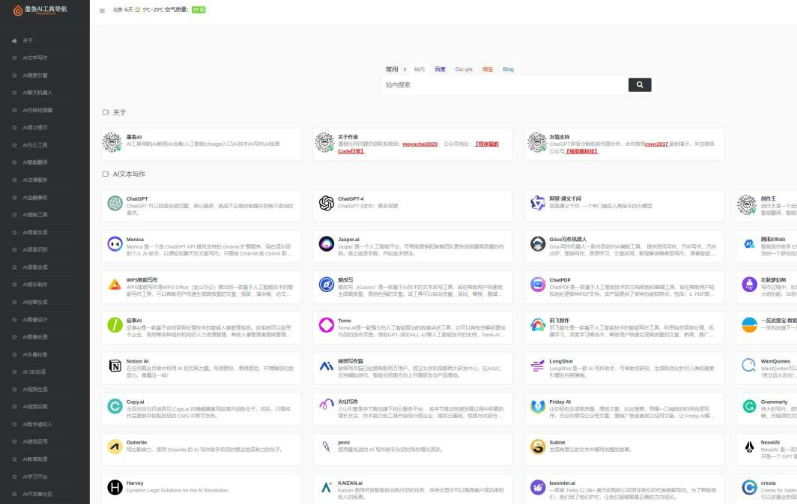Click the Copy.ai card title
The image size is (797, 504).
pyautogui.click(x=135, y=402)
